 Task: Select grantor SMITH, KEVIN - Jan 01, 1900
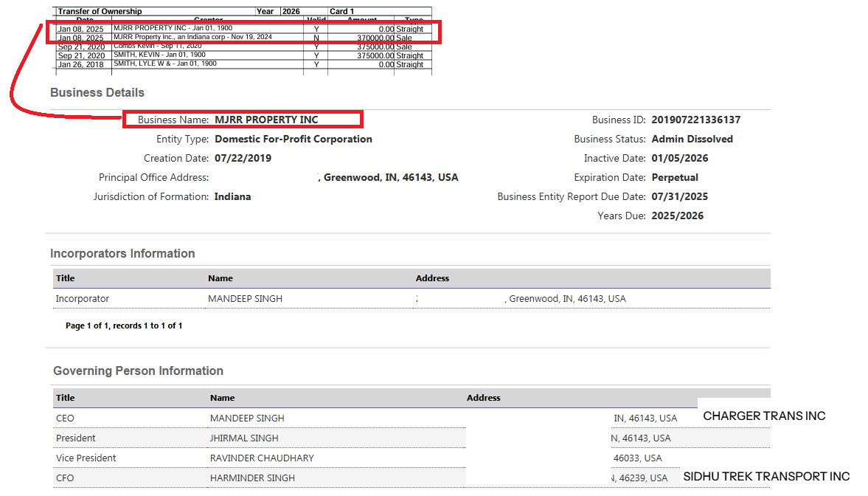pyautogui.click(x=159, y=55)
